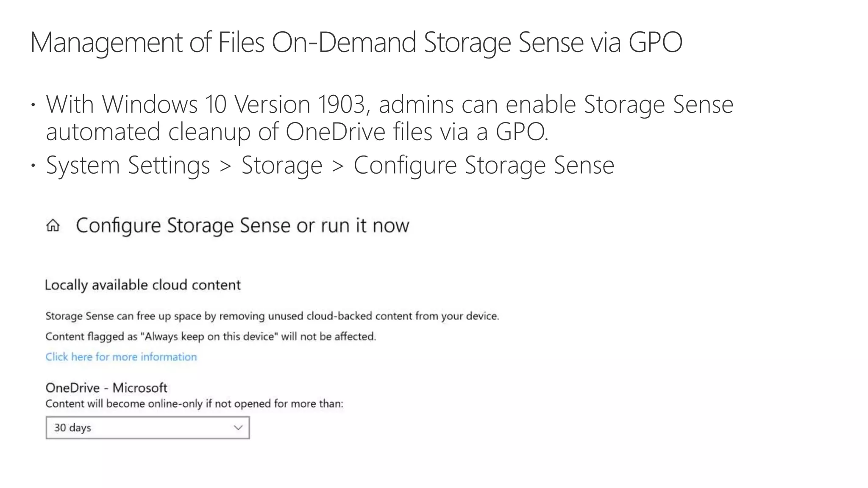Click 'Storage' in the settings path bullet
This screenshot has height=488, width=868.
click(x=282, y=165)
